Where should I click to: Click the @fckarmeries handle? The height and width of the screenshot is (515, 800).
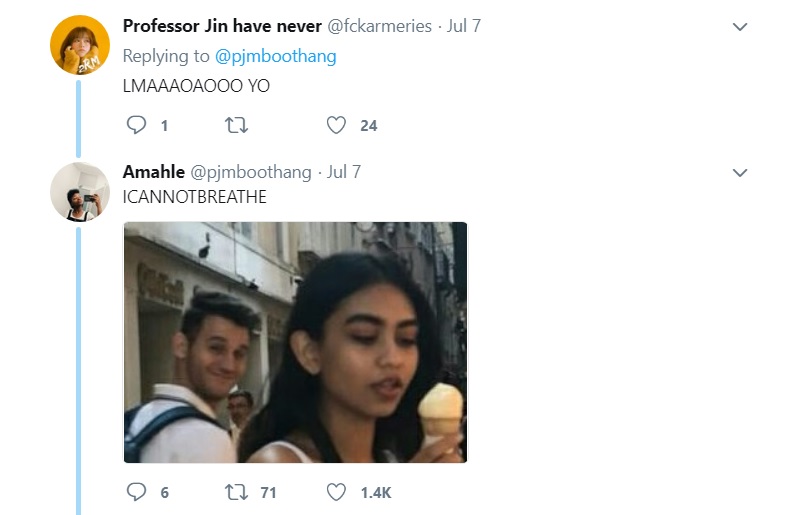tap(379, 26)
